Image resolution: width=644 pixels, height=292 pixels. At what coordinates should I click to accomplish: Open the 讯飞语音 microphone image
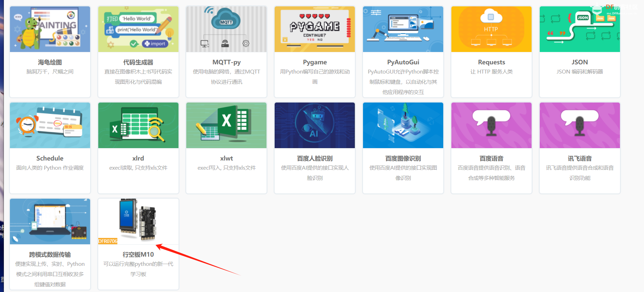click(x=580, y=125)
